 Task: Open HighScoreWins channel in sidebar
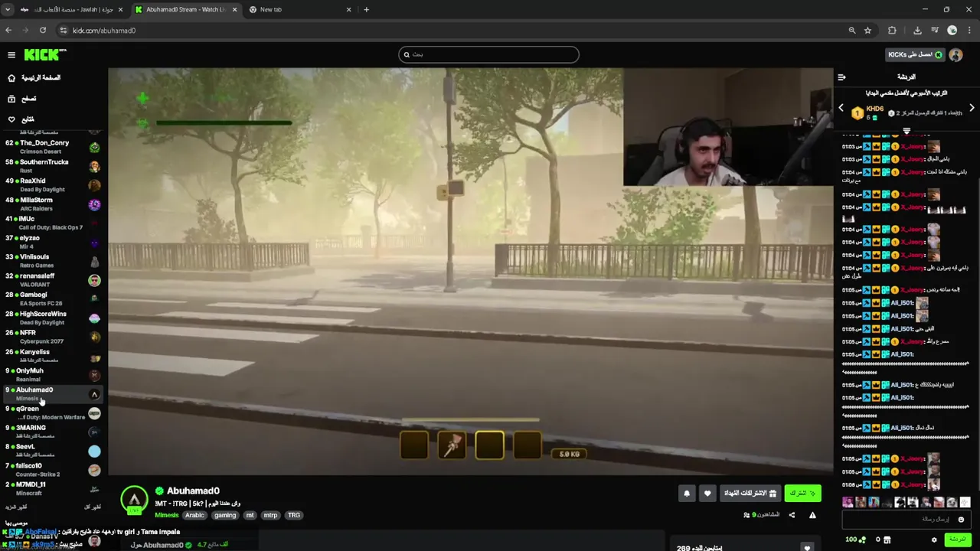(52, 318)
